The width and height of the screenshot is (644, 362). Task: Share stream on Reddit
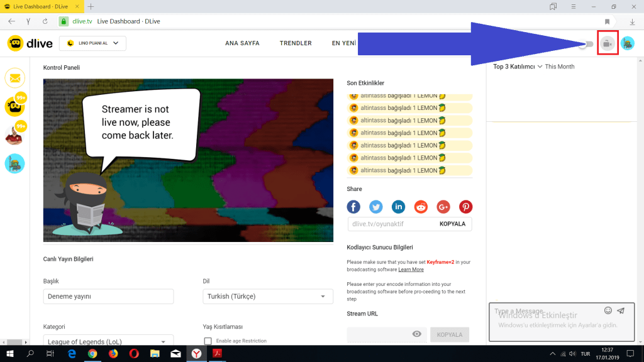click(421, 207)
